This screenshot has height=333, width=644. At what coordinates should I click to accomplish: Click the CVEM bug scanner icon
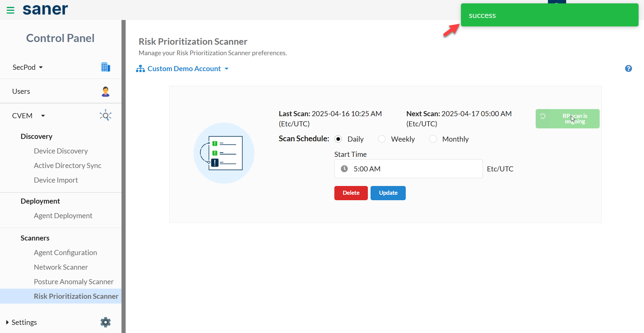point(106,116)
